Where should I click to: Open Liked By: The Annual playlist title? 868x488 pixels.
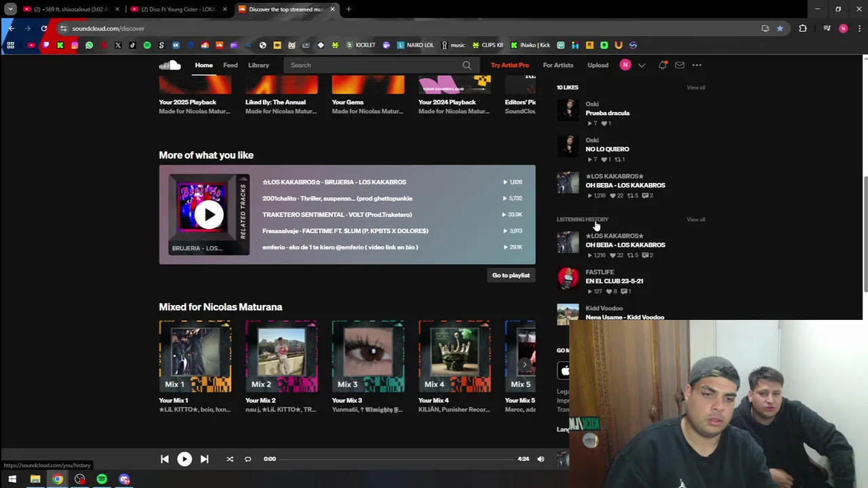275,102
